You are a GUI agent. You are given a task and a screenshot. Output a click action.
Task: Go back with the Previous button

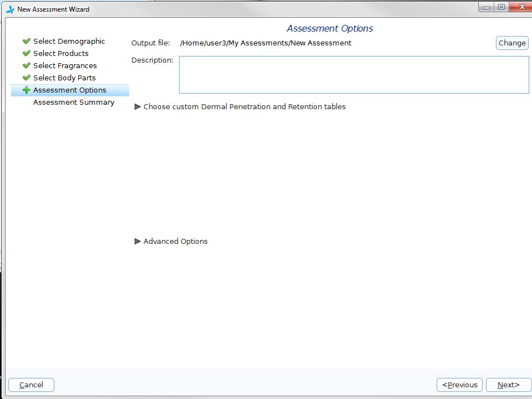pos(459,385)
